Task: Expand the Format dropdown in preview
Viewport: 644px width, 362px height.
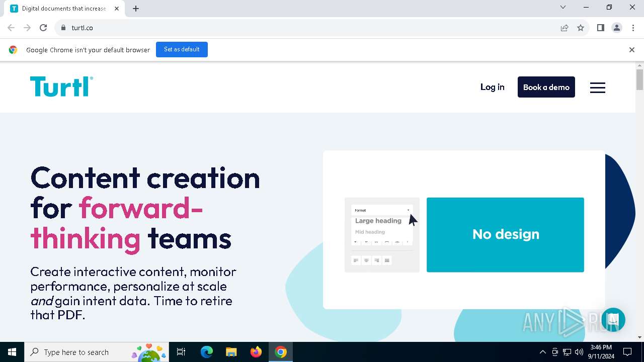Action: (382, 210)
